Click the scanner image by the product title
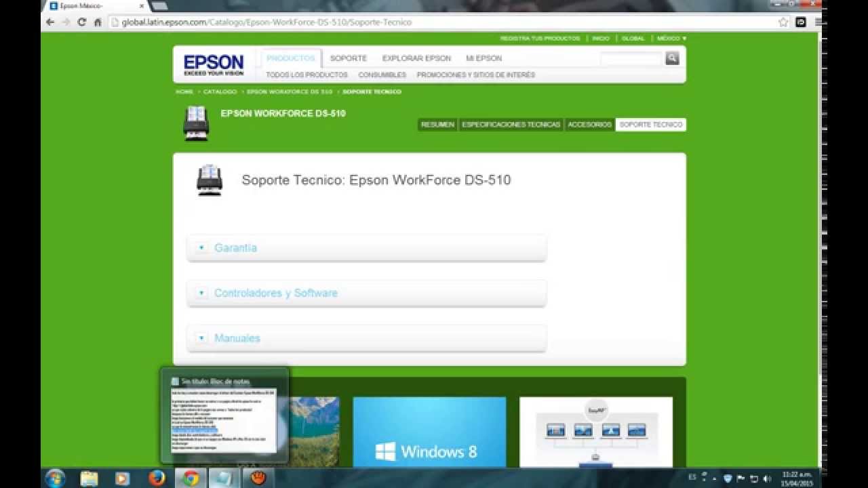The height and width of the screenshot is (488, 868). 196,123
